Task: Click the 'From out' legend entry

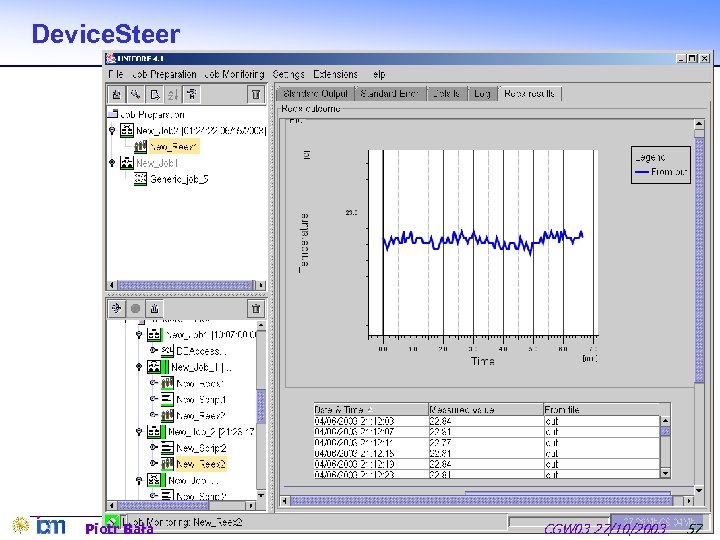Action: click(661, 172)
